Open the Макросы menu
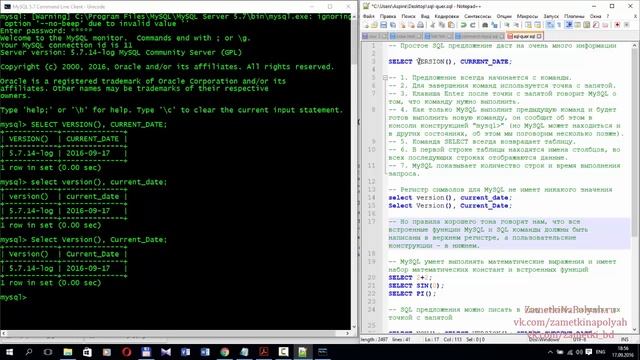Viewport: 640px width, 360px height. [527, 16]
